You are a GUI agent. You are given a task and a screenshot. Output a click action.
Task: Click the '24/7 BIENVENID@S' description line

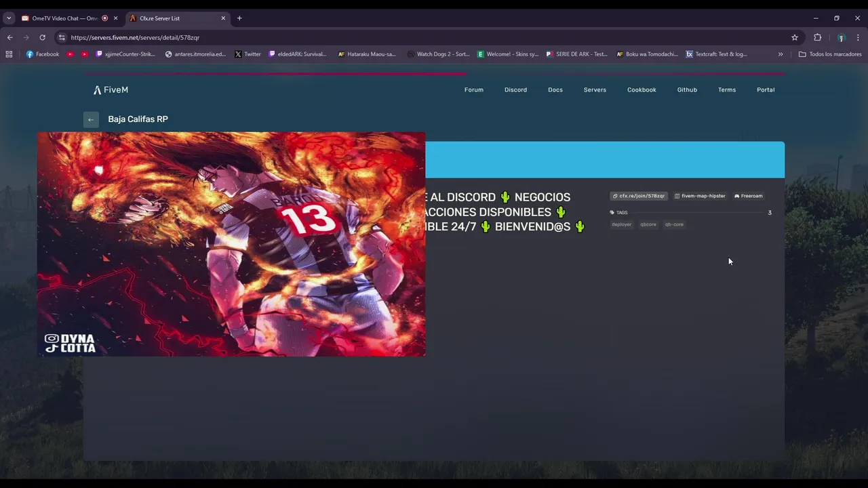pyautogui.click(x=505, y=227)
